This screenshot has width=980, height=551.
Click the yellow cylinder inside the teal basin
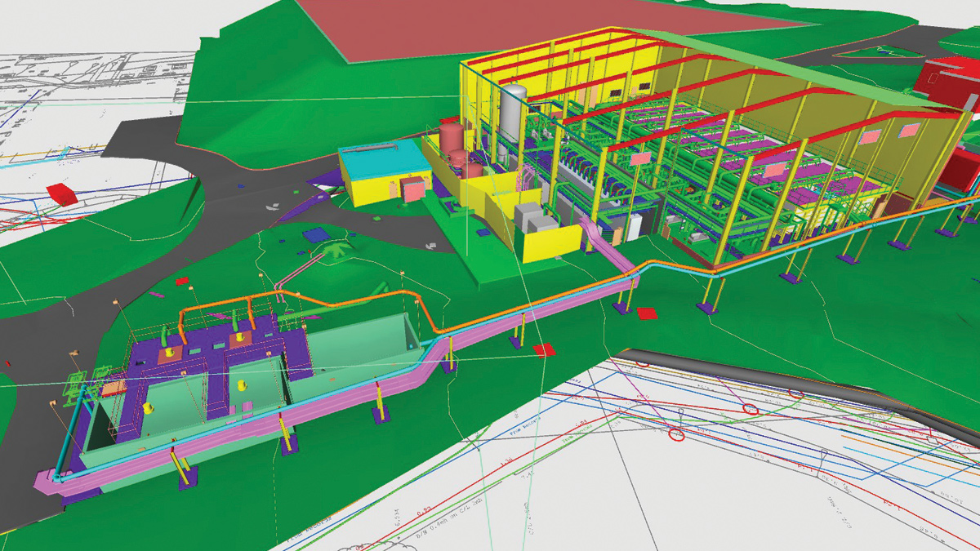pos(149,407)
